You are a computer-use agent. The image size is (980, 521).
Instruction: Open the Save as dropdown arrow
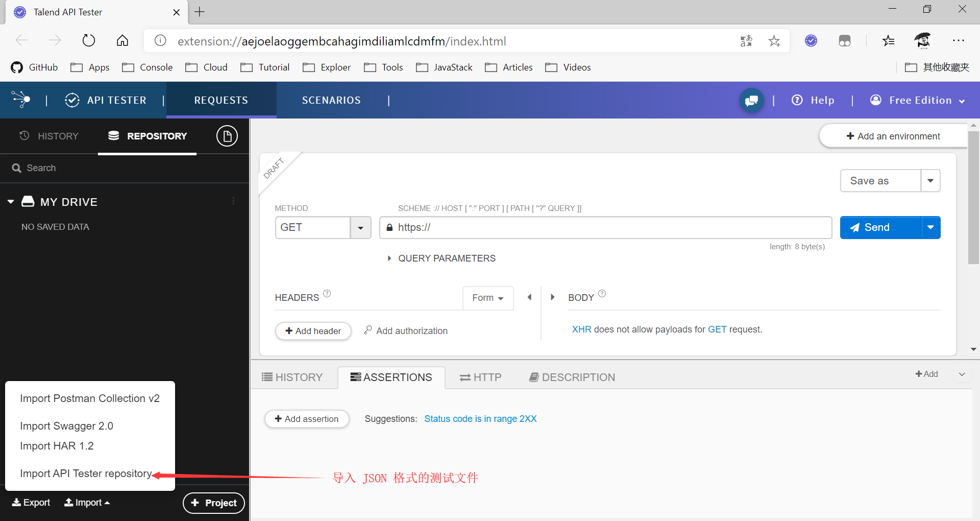[930, 180]
